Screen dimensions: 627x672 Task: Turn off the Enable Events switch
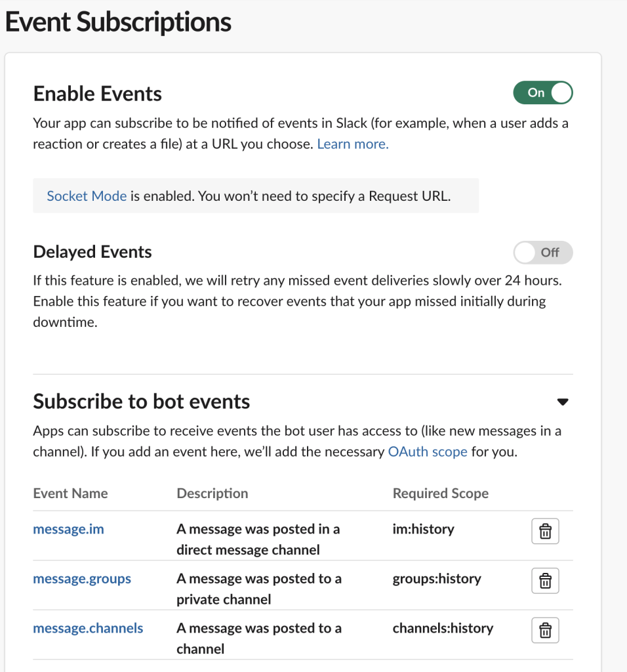[x=542, y=93]
